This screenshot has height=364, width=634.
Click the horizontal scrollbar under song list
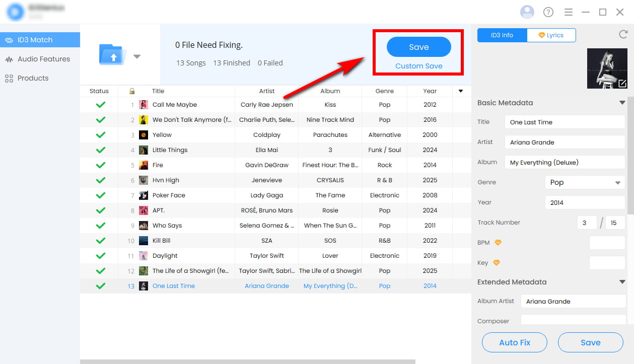[248, 361]
